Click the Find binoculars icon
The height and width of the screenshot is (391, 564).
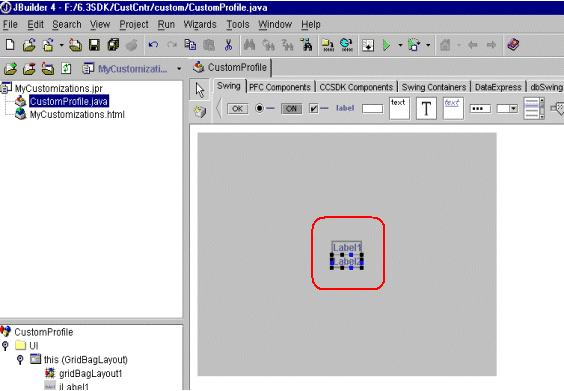(249, 45)
